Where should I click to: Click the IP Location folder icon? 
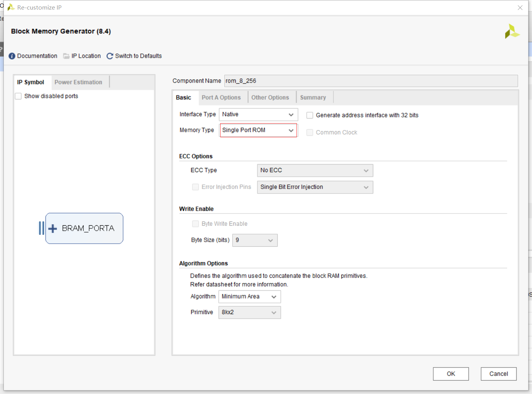point(67,56)
